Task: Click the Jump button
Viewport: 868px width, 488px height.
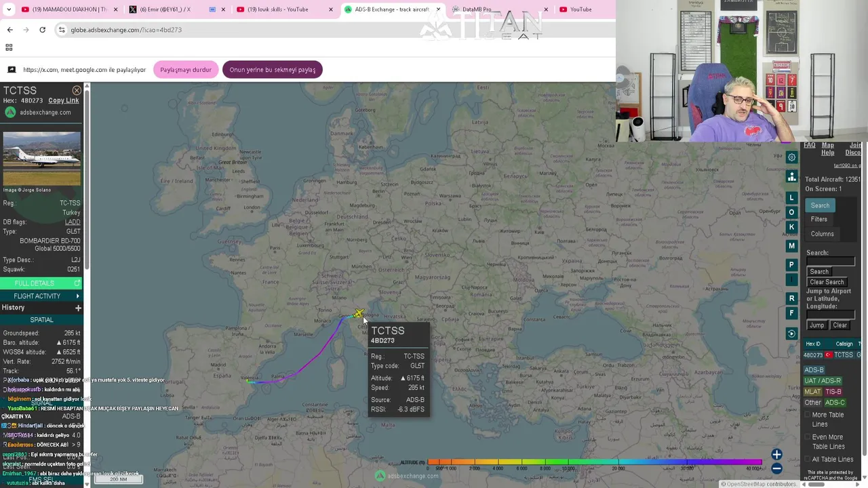Action: pyautogui.click(x=816, y=325)
